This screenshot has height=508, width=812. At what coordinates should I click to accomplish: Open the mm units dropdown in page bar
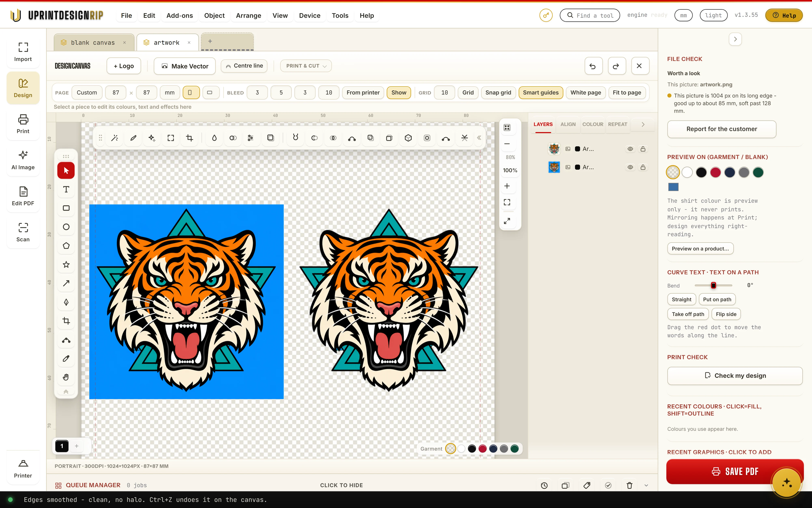coord(170,92)
